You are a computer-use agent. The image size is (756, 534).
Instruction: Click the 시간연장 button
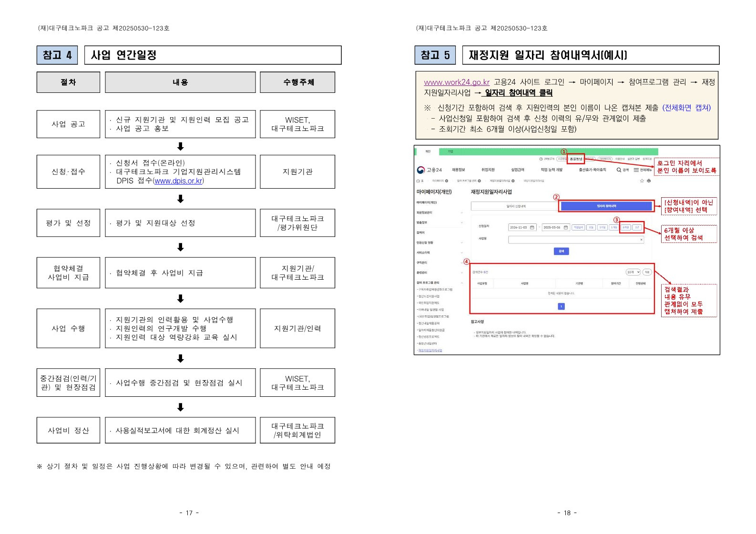pos(562,159)
